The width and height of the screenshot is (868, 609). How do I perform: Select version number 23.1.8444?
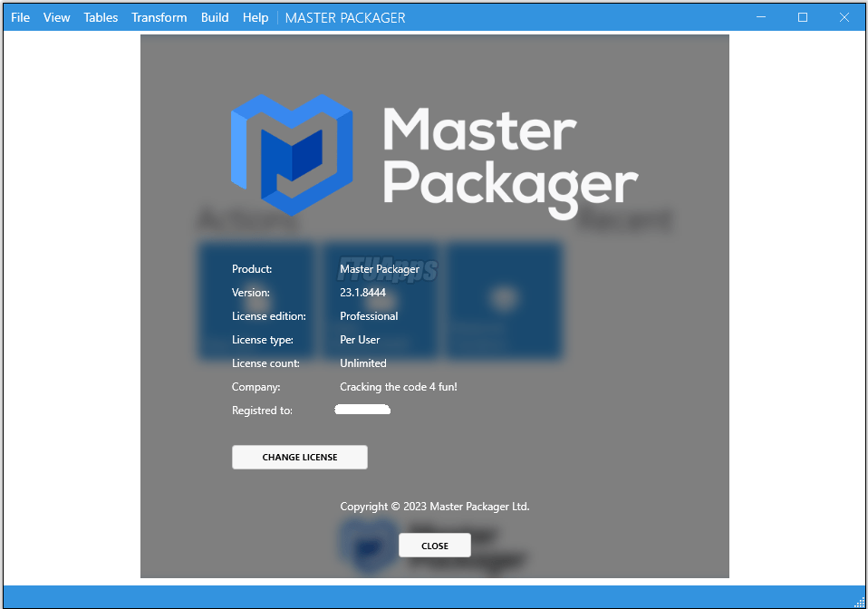coord(362,293)
